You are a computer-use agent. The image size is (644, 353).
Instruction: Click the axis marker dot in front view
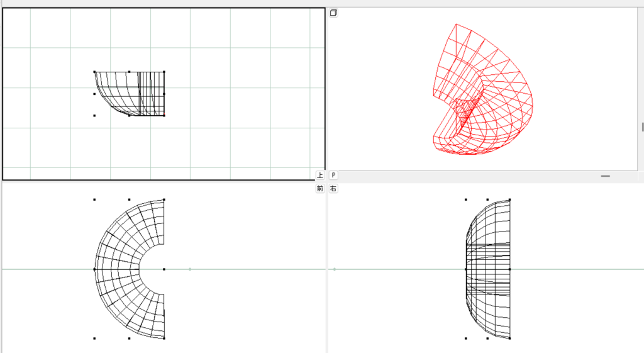190,269
